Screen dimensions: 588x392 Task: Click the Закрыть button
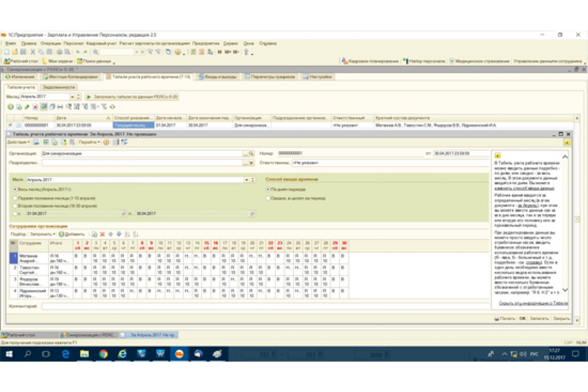pyautogui.click(x=561, y=318)
